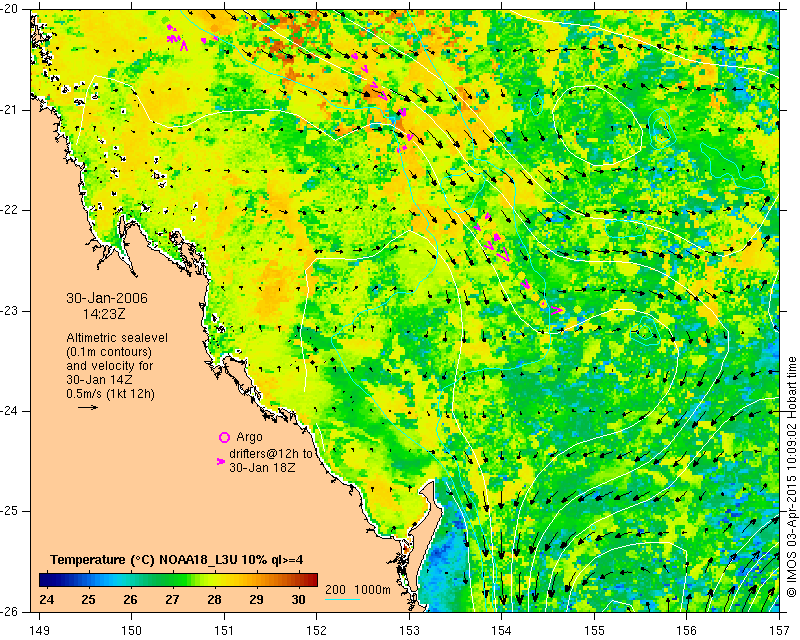Click the longitude axis label '157'
The width and height of the screenshot is (800, 640).
(x=780, y=631)
